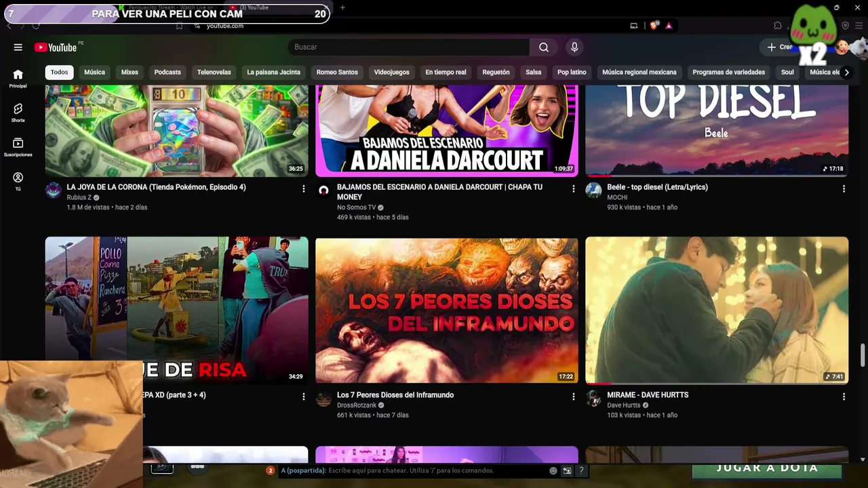868x488 pixels.
Task: Click the Crear button
Action: tap(780, 47)
